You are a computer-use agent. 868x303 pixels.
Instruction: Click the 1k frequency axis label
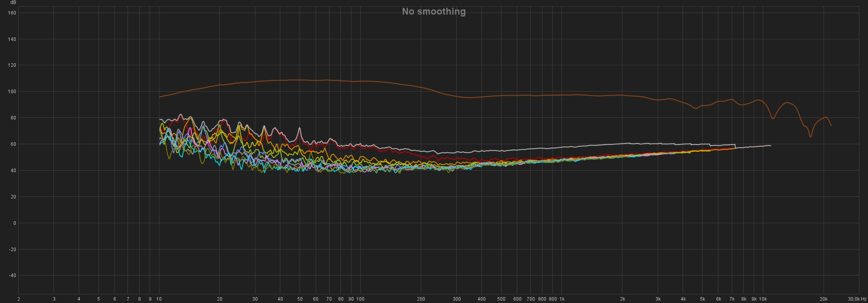[x=562, y=299]
